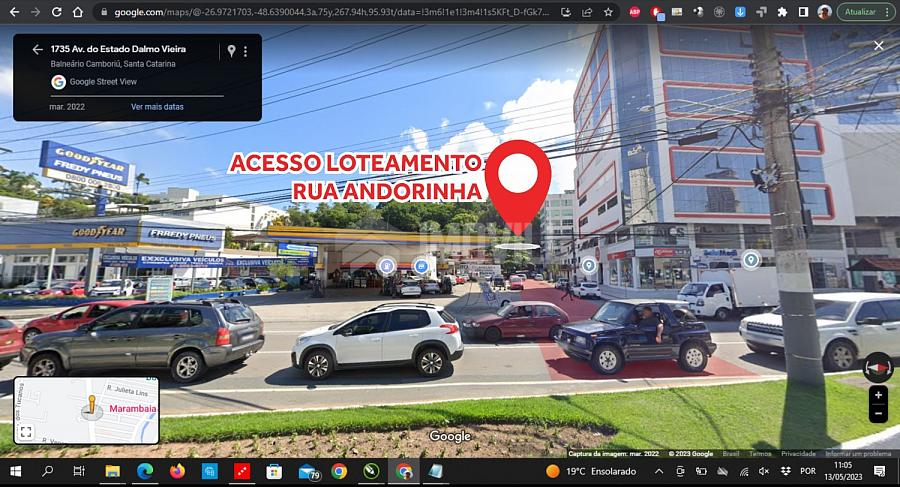This screenshot has width=900, height=487.
Task: Click the 'Informar um problema' link
Action: (x=858, y=453)
